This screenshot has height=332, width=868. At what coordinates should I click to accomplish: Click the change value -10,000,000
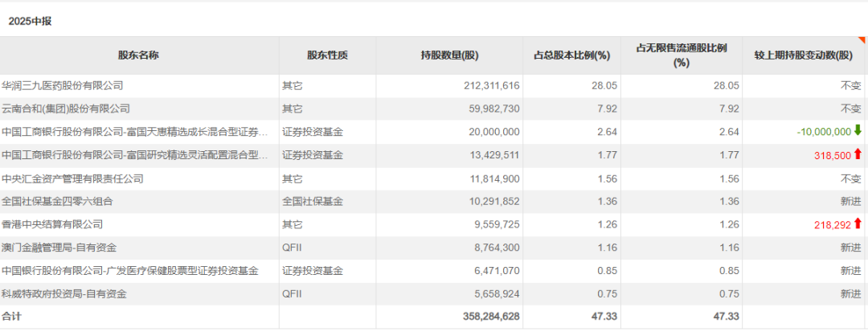[824, 133]
